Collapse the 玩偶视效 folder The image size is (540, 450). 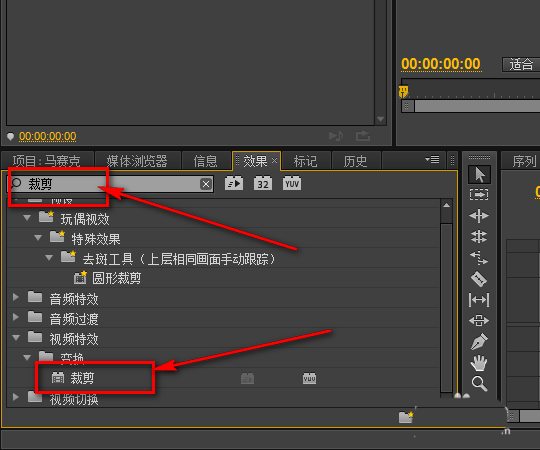[x=27, y=218]
